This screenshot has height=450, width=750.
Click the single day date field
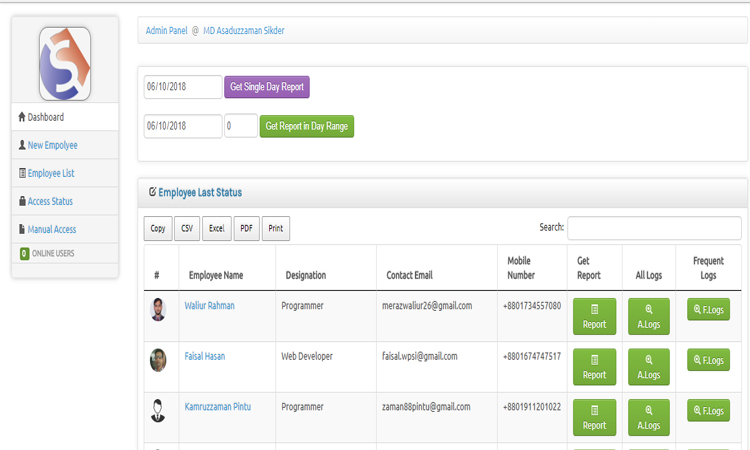(183, 87)
